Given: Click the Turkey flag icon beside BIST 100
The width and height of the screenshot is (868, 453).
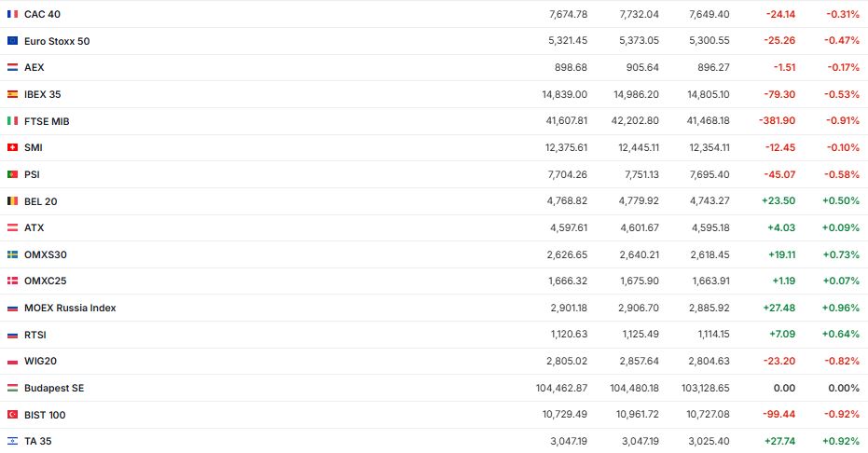Looking at the screenshot, I should [12, 415].
